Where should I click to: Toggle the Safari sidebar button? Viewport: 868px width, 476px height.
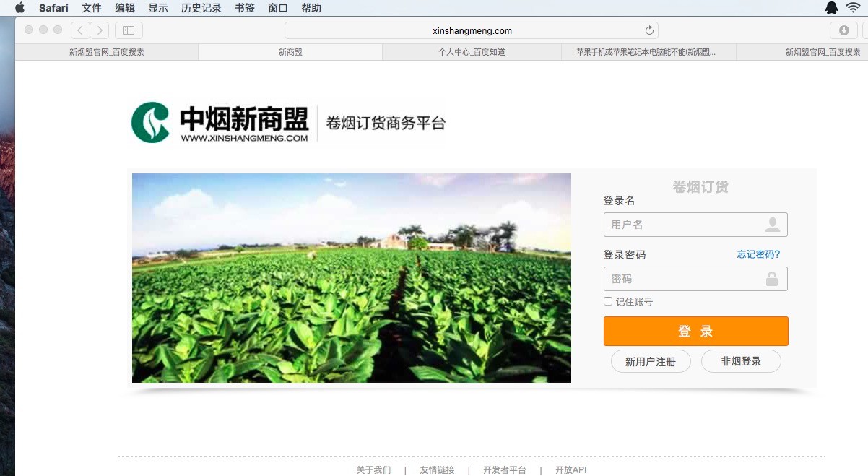[129, 30]
